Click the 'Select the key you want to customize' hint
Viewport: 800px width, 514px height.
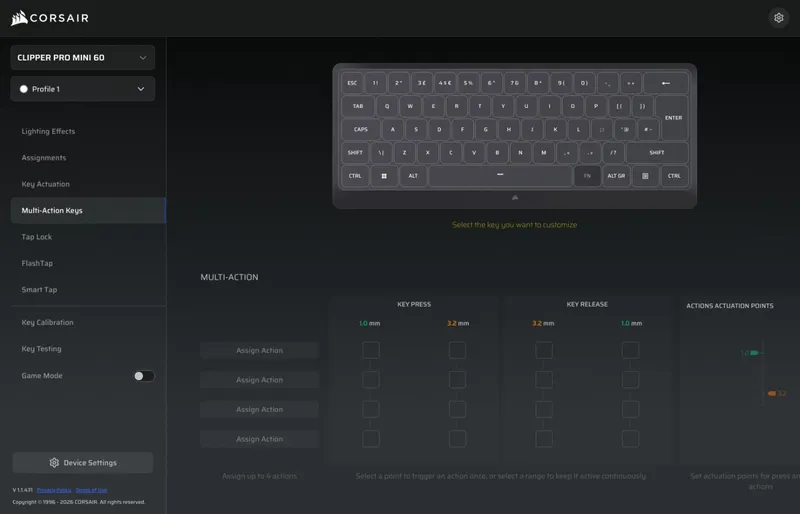(514, 225)
